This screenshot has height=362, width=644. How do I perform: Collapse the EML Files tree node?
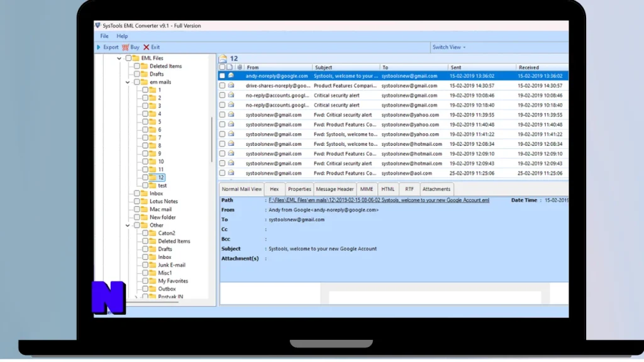point(119,58)
